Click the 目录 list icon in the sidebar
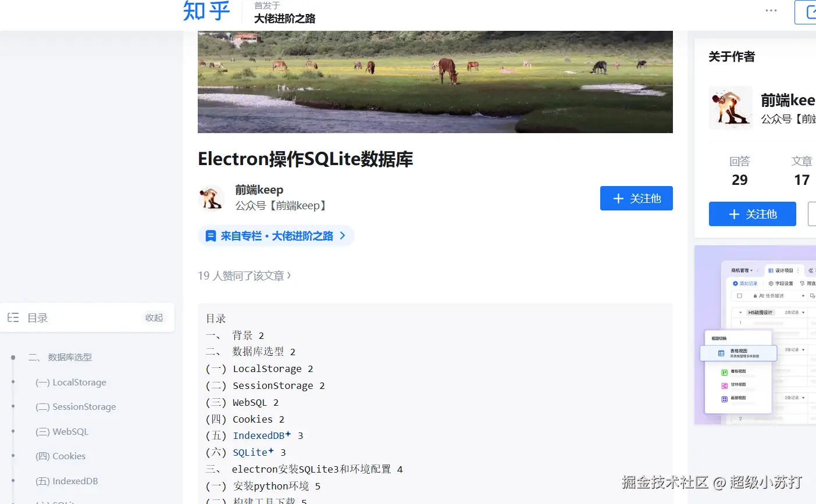816x504 pixels. point(13,317)
